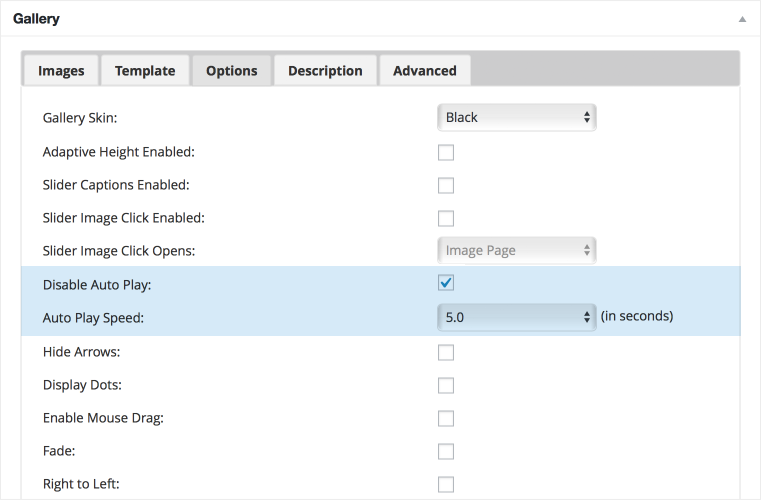Tick the Slider Captions Enabled checkbox
761x500 pixels.
[x=446, y=185]
